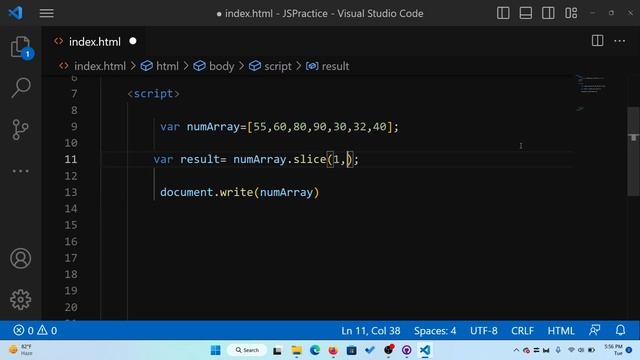Image resolution: width=640 pixels, height=360 pixels.
Task: Click document.write on line 13
Action: [x=207, y=192]
